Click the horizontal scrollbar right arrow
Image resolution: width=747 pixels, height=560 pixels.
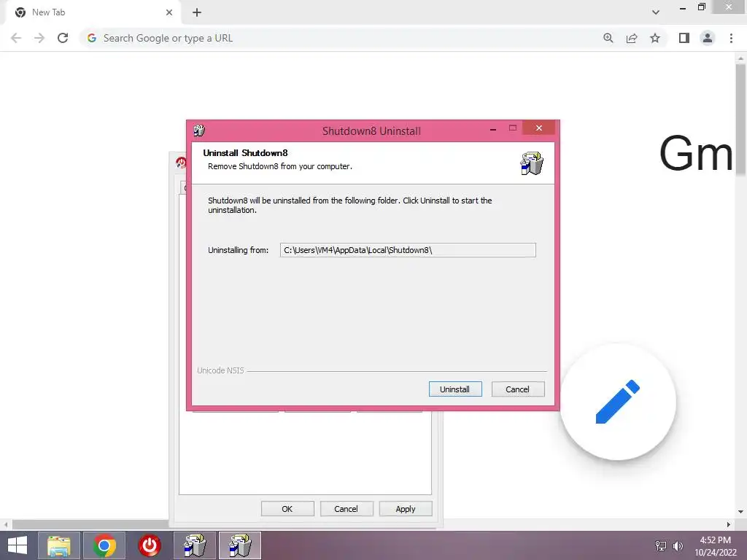coord(729,524)
